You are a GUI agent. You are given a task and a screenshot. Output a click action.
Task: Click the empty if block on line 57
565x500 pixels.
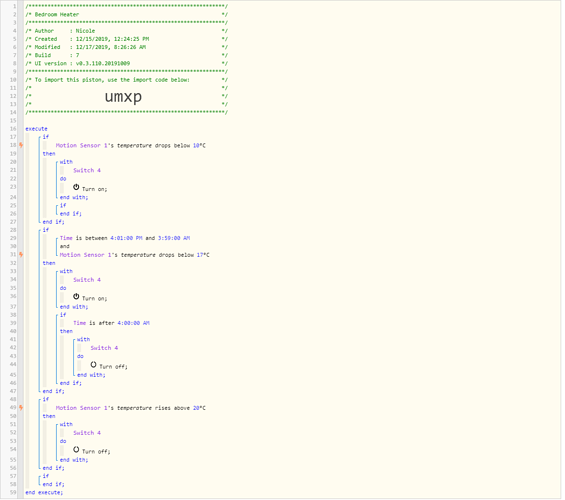[x=46, y=476]
